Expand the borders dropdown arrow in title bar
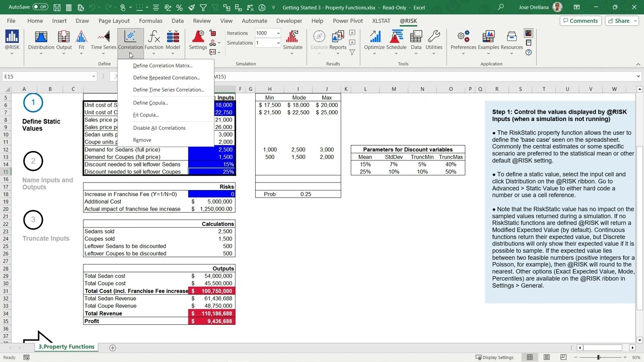 147,8
